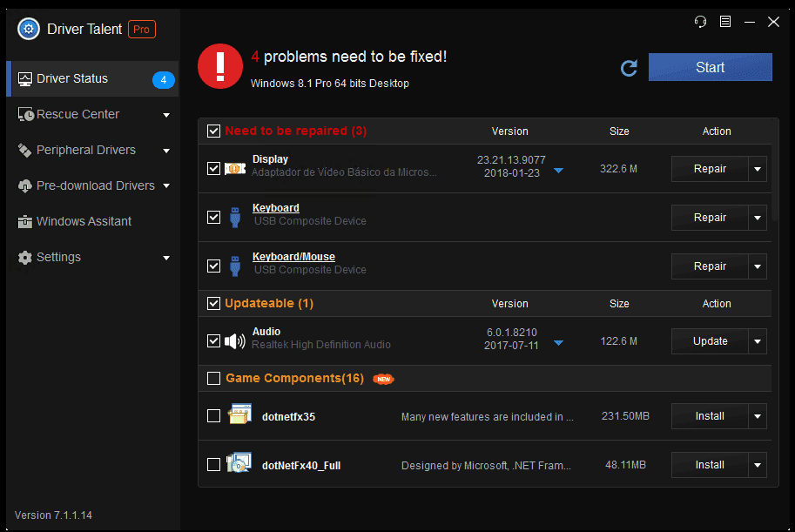This screenshot has width=795, height=532.
Task: Expand the Pre-download Drivers submenu arrow
Action: (x=166, y=186)
